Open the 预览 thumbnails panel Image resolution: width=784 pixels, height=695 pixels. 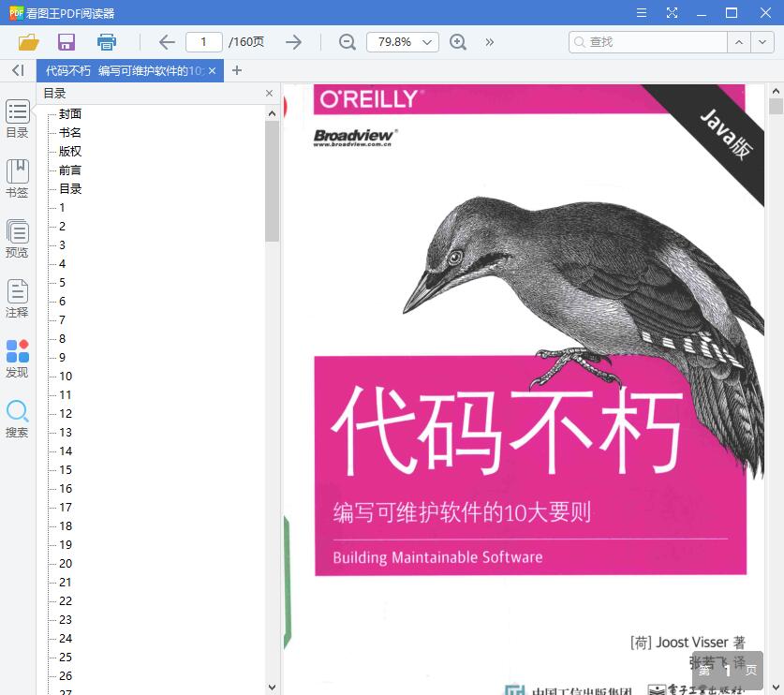pos(18,239)
